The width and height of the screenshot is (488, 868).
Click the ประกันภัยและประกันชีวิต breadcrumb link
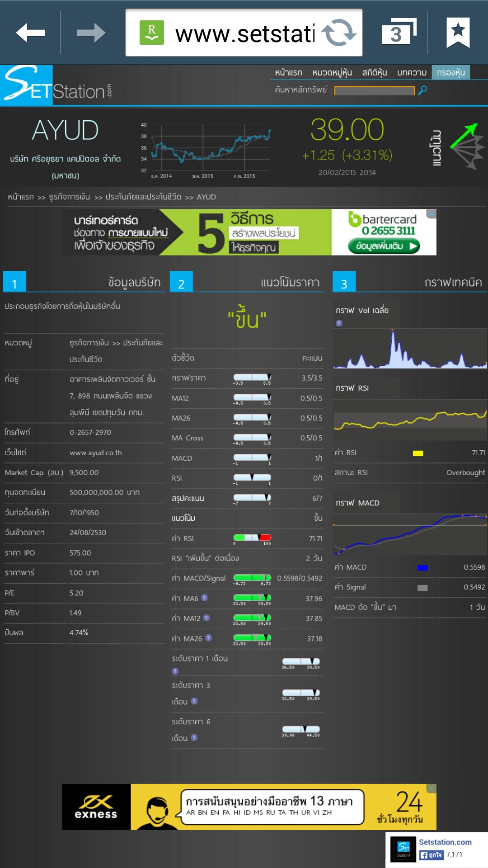coord(143,197)
